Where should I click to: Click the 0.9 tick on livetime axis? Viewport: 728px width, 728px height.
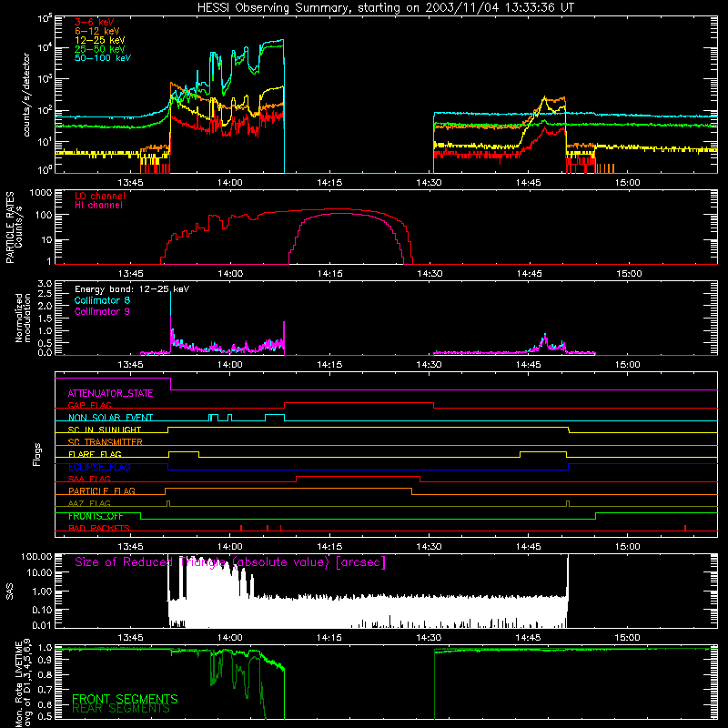click(x=45, y=661)
